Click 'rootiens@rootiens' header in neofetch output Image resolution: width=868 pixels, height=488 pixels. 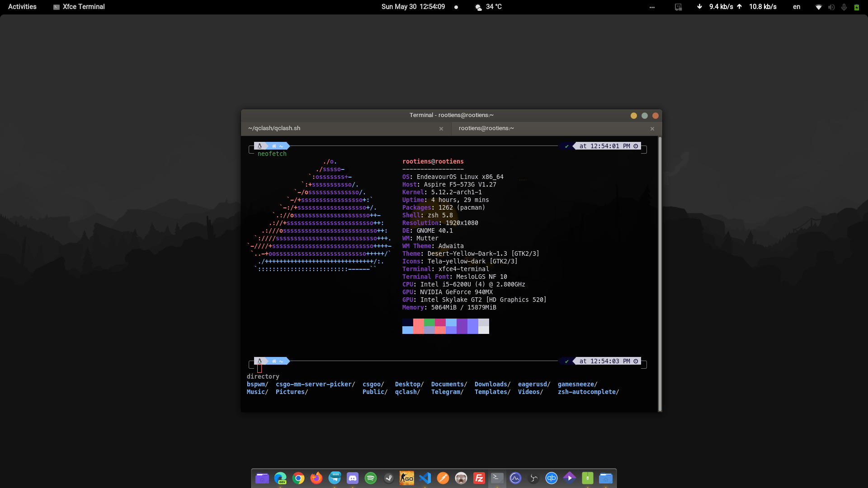(x=433, y=162)
